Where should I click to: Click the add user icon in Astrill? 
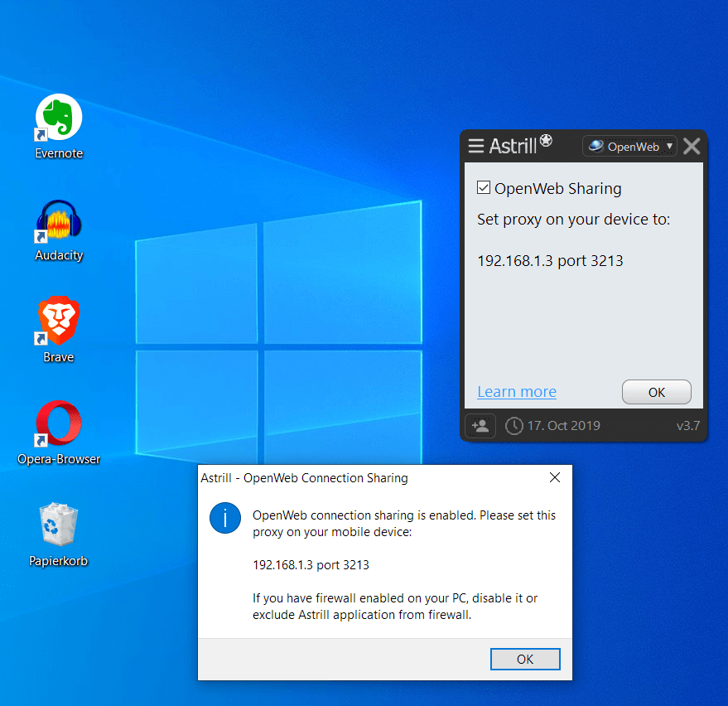pos(480,425)
